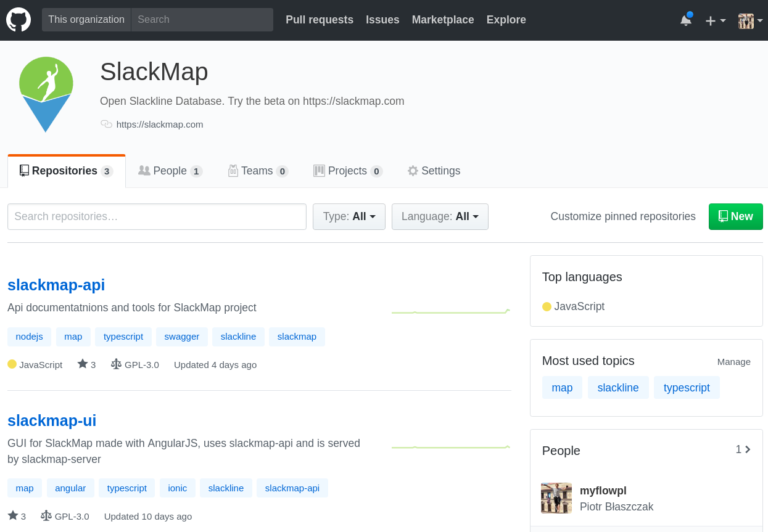Click the green New repository button
768x532 pixels.
[x=736, y=216]
